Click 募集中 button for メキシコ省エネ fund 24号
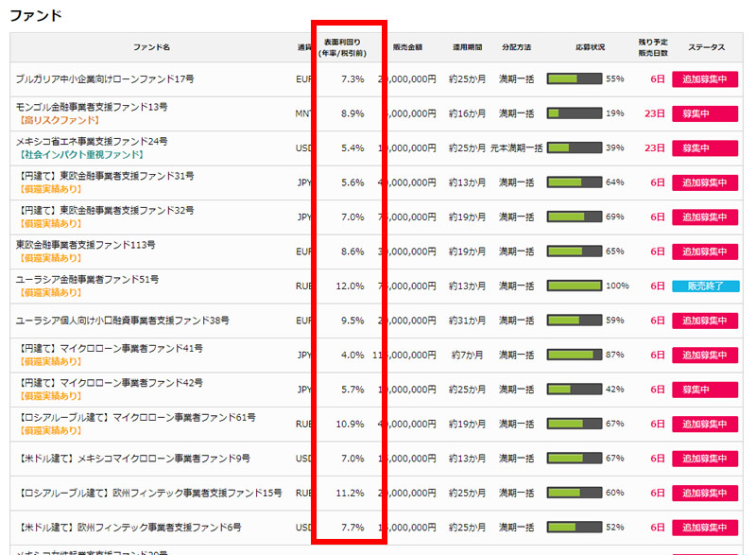 click(704, 148)
